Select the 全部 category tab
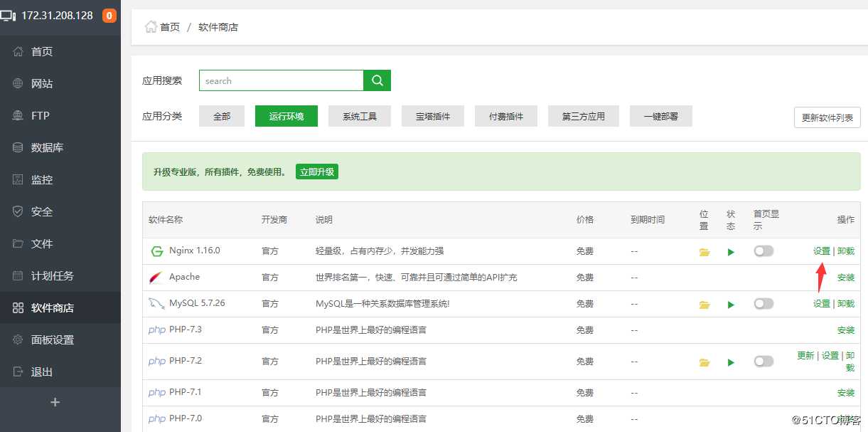This screenshot has height=432, width=868. pyautogui.click(x=222, y=116)
